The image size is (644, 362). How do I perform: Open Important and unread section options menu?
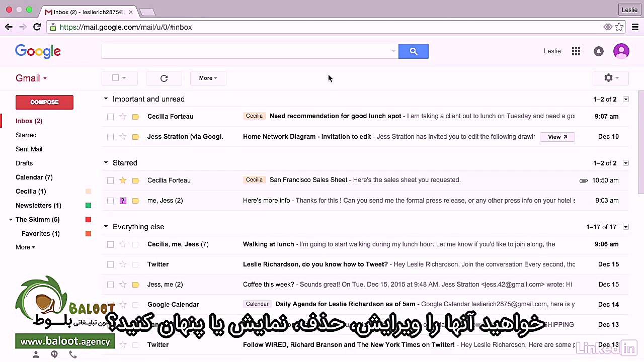point(626,99)
